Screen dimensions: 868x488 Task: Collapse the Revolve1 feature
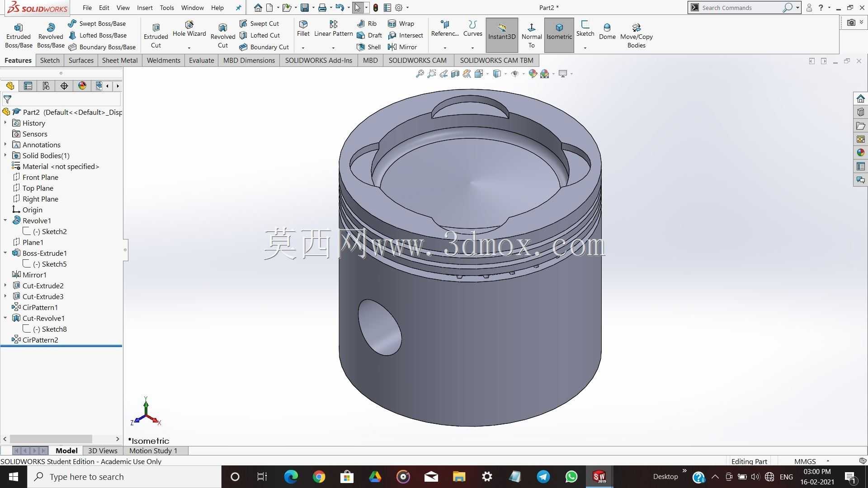[5, 221]
